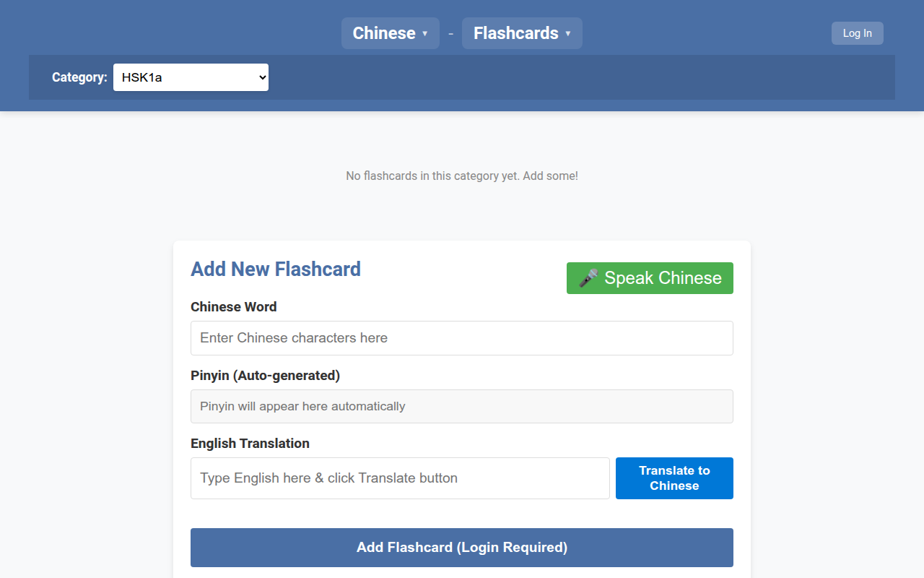Viewport: 924px width, 578px height.
Task: Click the auto-generated Pinyin field
Action: point(462,406)
